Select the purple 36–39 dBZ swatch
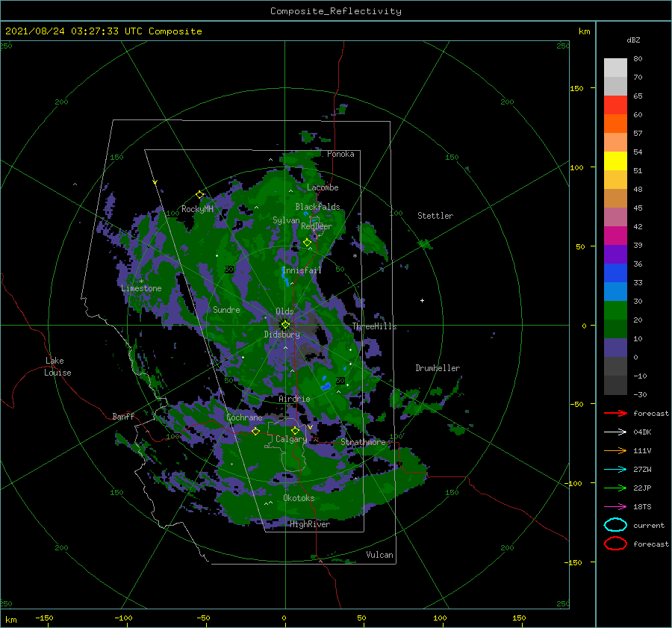The height and width of the screenshot is (628, 672). (615, 254)
